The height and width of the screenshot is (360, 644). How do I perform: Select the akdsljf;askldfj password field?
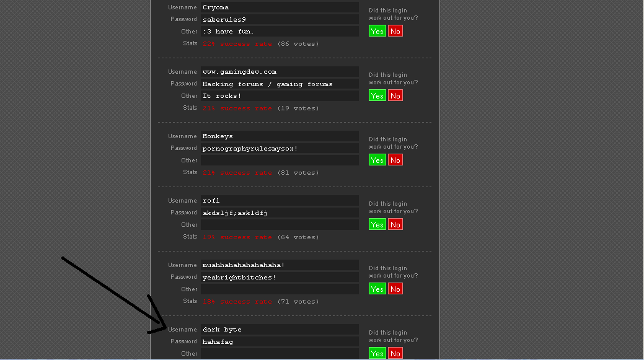click(280, 213)
